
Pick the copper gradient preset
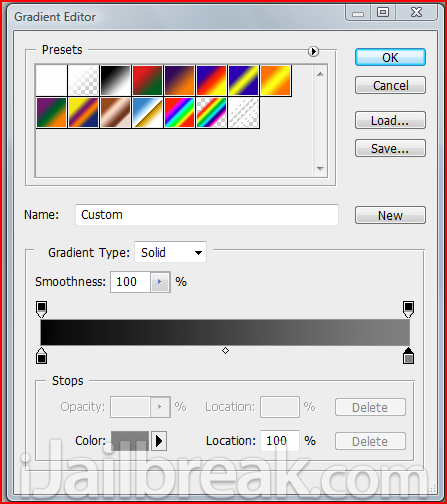pyautogui.click(x=115, y=113)
